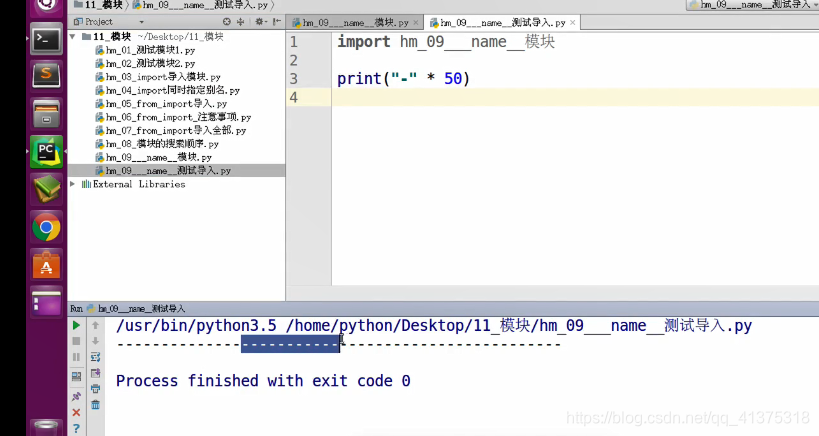Rerun the script with green play icon
The width and height of the screenshot is (819, 436).
coord(76,325)
